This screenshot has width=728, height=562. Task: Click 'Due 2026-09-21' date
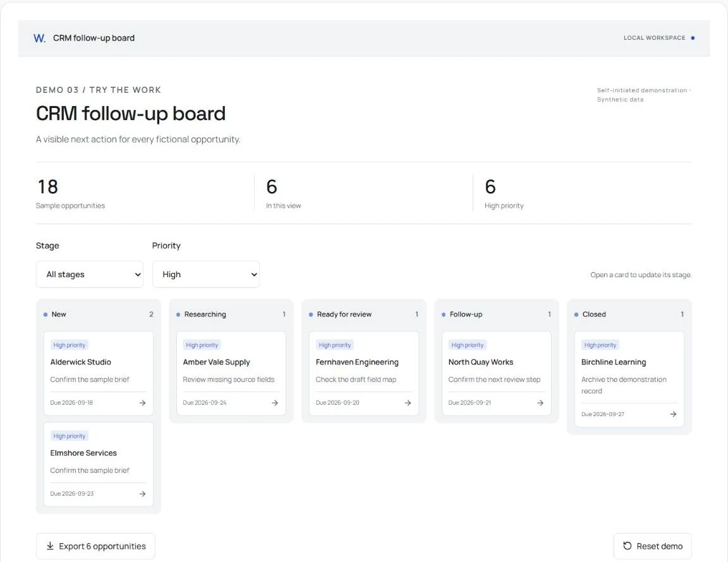pos(470,403)
